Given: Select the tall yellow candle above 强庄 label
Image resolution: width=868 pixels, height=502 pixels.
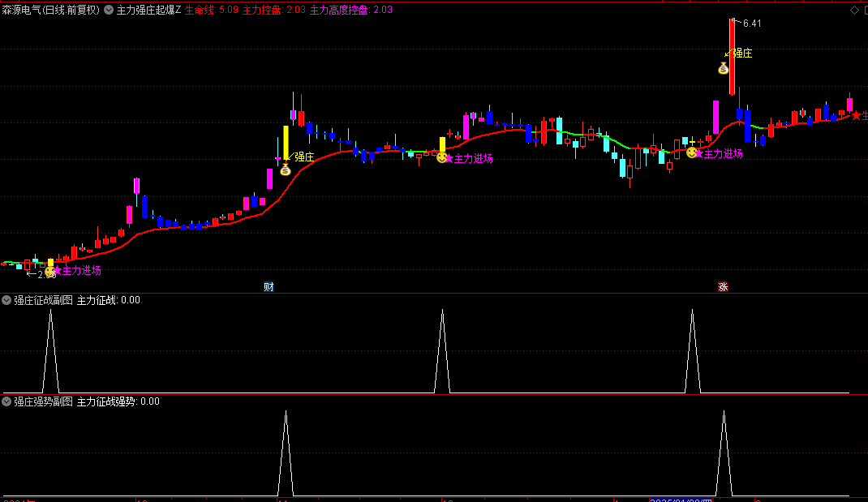Looking at the screenshot, I should (x=286, y=144).
